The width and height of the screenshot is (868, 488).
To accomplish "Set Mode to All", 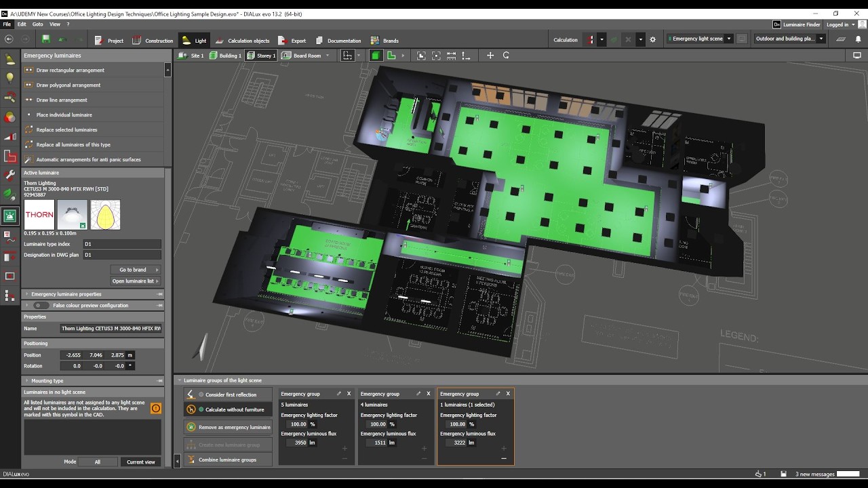I will 97,462.
